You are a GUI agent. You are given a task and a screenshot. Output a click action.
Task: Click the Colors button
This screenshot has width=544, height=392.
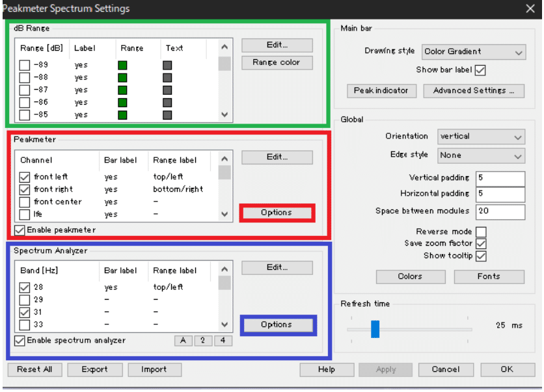pyautogui.click(x=411, y=277)
